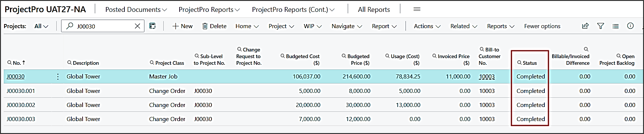Image resolution: width=644 pixels, height=134 pixels.
Task: Click Open Project Backlog column header
Action: [617, 60]
